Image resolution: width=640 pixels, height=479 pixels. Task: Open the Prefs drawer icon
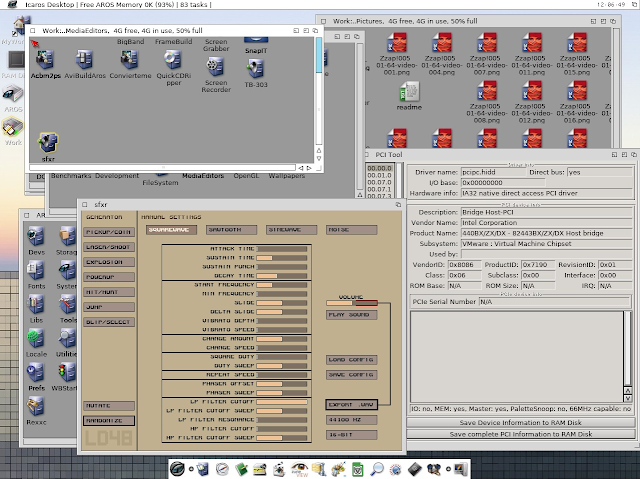[36, 373]
